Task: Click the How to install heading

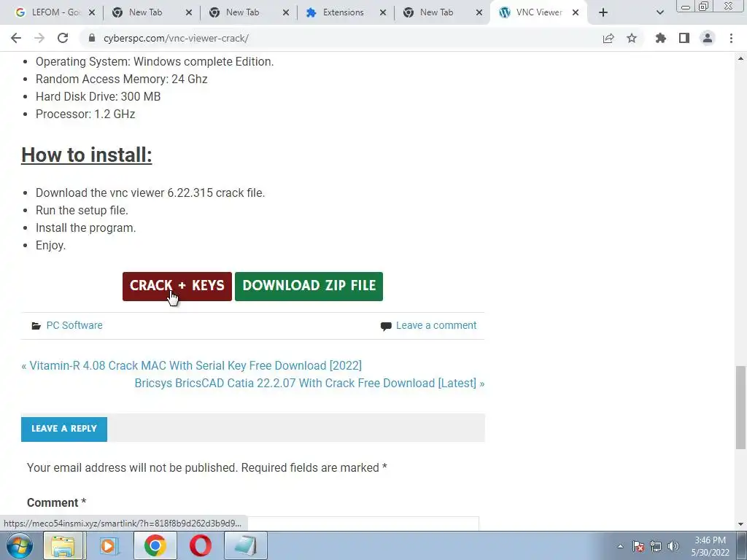Action: 87,155
